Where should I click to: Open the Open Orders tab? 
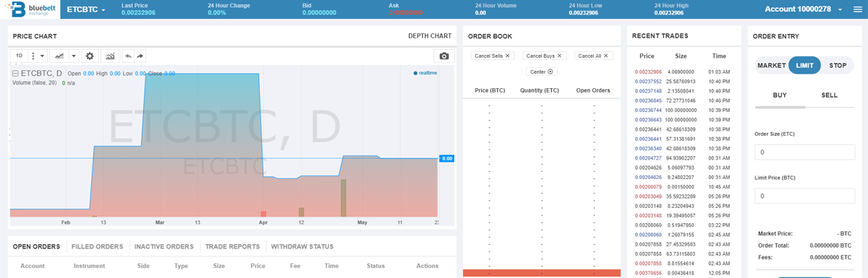pyautogui.click(x=36, y=247)
